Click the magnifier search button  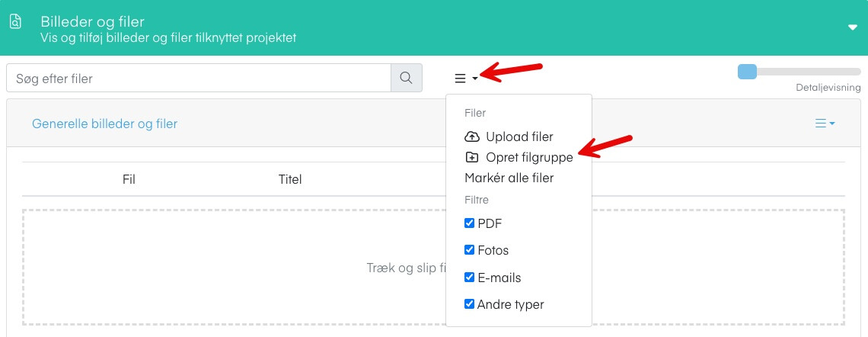tap(407, 79)
